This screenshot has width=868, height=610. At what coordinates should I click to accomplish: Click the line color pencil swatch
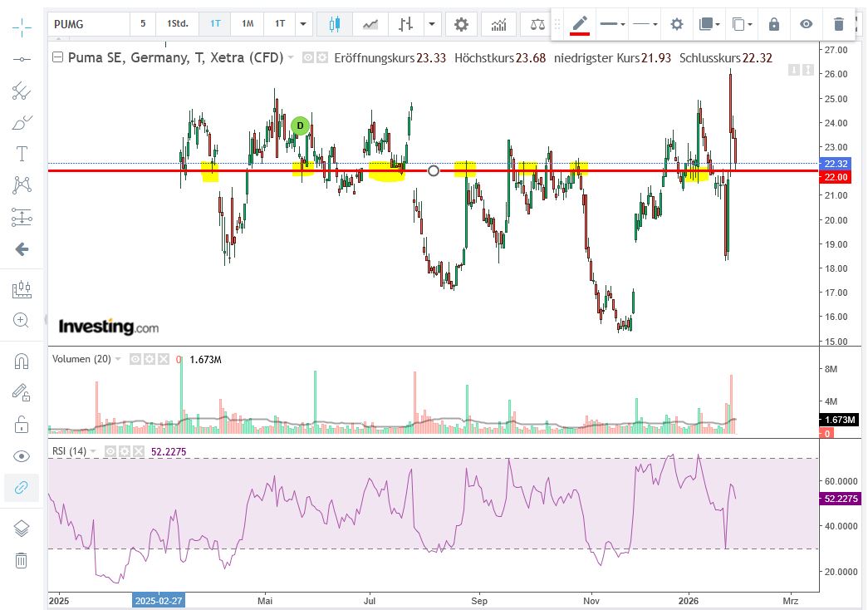click(x=580, y=24)
